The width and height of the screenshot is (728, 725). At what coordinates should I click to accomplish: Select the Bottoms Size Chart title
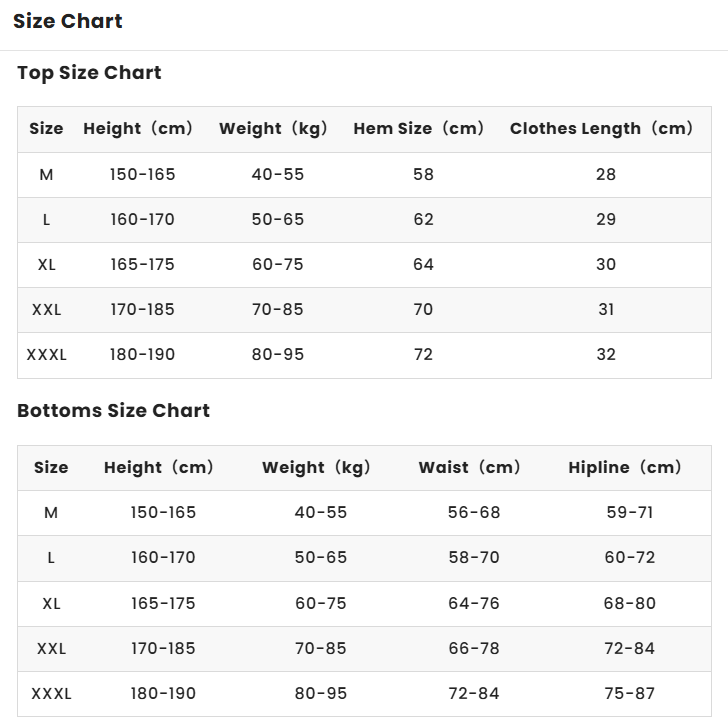coord(113,410)
